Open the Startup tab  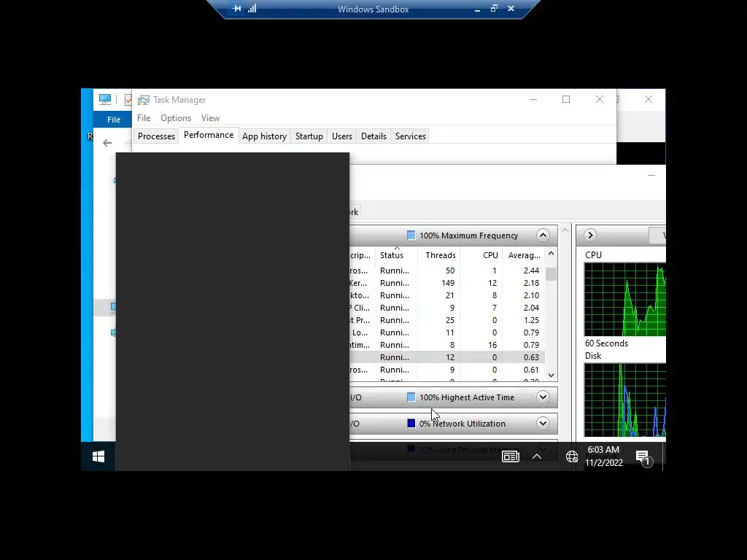[309, 136]
